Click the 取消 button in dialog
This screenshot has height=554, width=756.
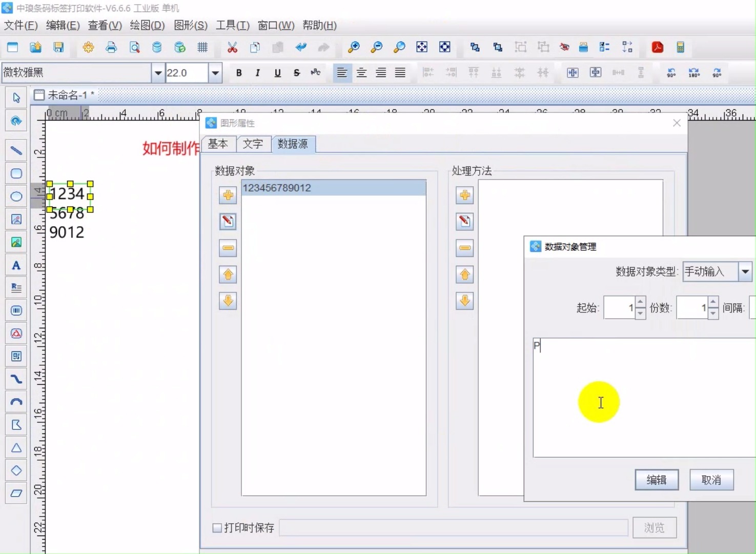(x=711, y=480)
